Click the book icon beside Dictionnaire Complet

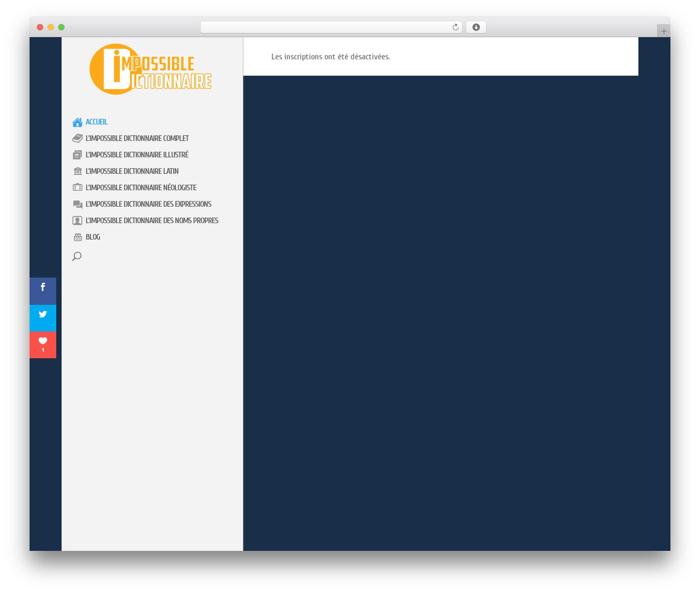[78, 138]
